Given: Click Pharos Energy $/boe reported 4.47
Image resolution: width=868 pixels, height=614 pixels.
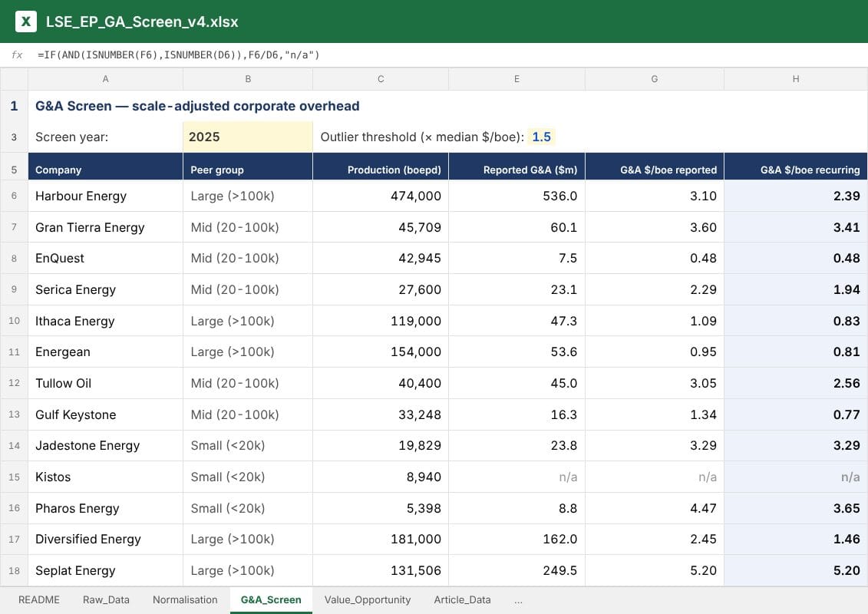Looking at the screenshot, I should coord(655,507).
